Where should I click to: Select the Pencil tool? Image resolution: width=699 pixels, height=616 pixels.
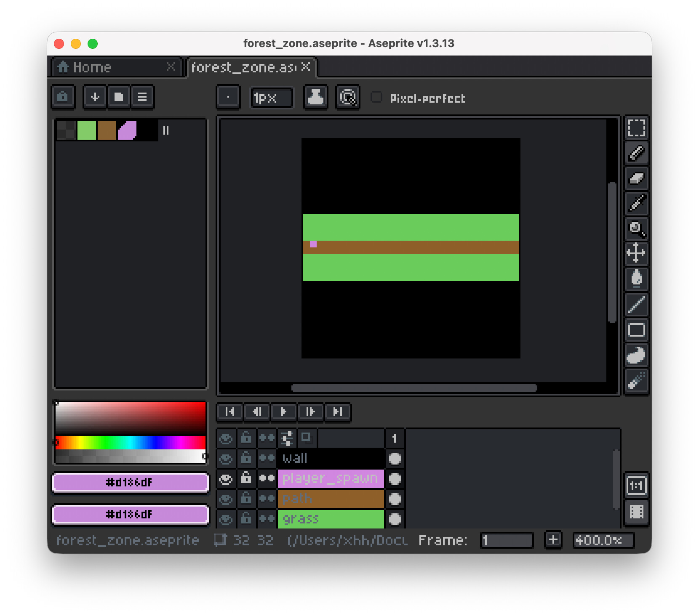tap(636, 153)
